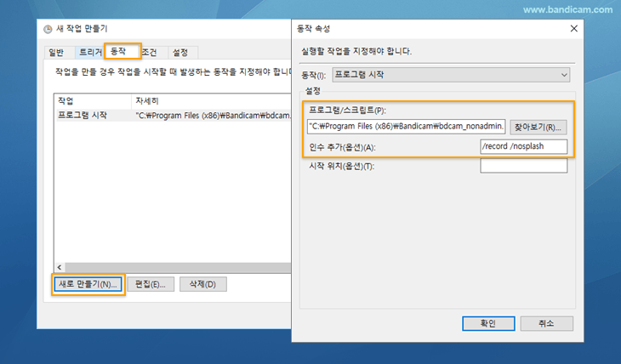Click the bdcam path text in 자세히 column

(x=213, y=116)
